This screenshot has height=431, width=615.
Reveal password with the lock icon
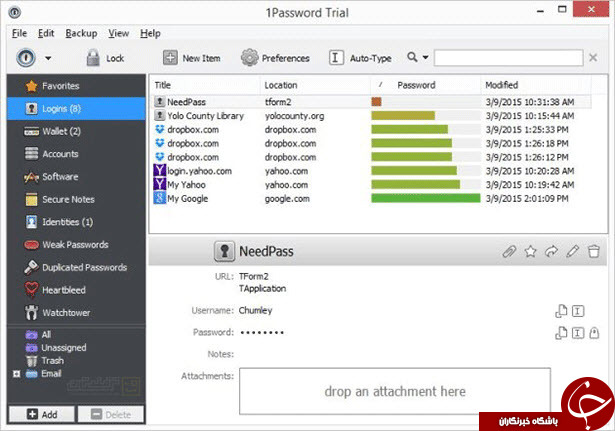pyautogui.click(x=594, y=333)
